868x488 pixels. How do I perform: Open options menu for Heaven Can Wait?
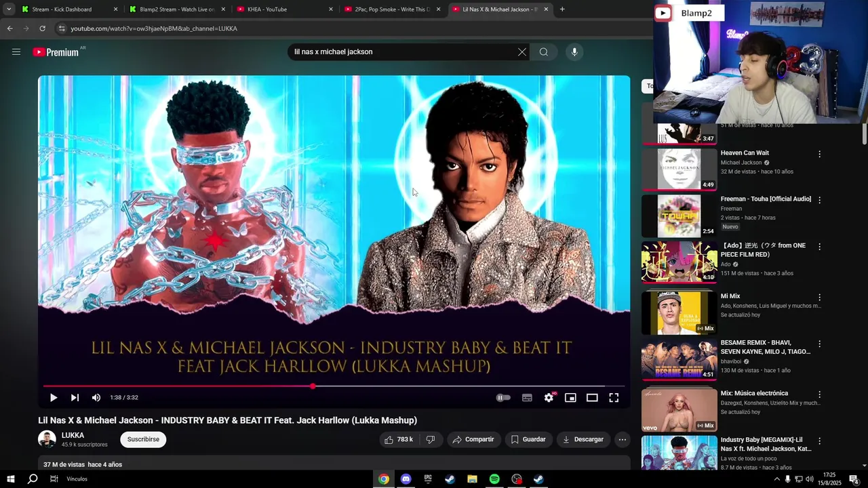coord(819,154)
